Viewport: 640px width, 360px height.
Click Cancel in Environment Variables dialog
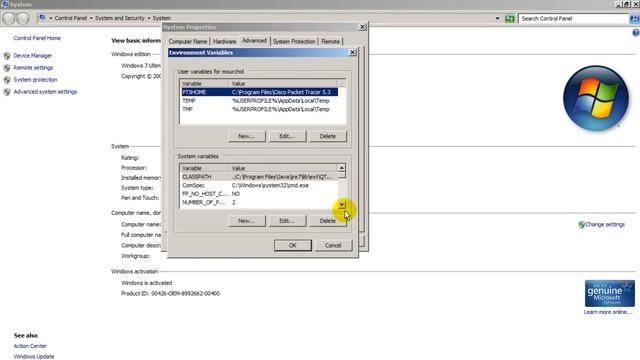point(333,245)
